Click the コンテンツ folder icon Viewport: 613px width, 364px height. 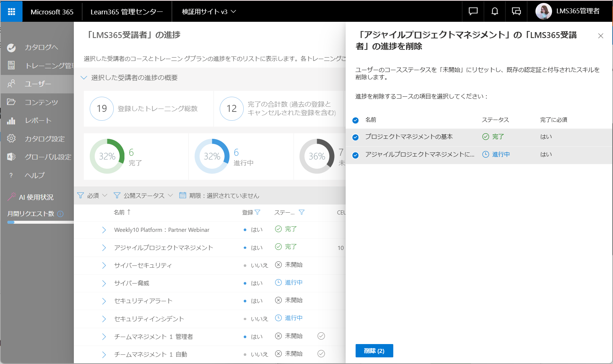[x=11, y=102]
